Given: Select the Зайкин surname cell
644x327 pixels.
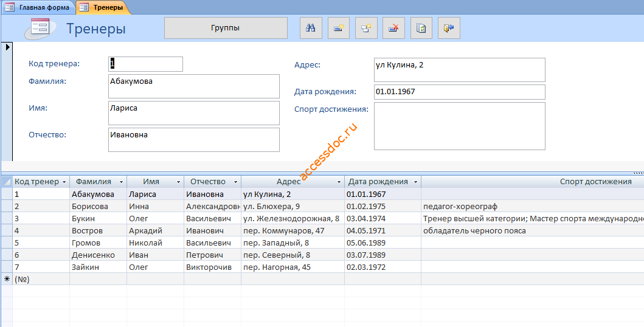Looking at the screenshot, I should 98,267.
